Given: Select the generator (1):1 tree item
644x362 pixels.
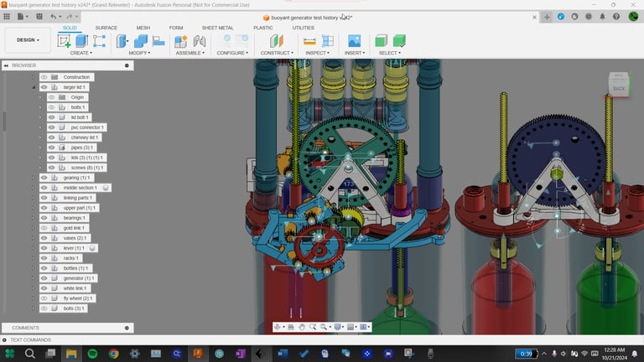Looking at the screenshot, I should tap(79, 278).
